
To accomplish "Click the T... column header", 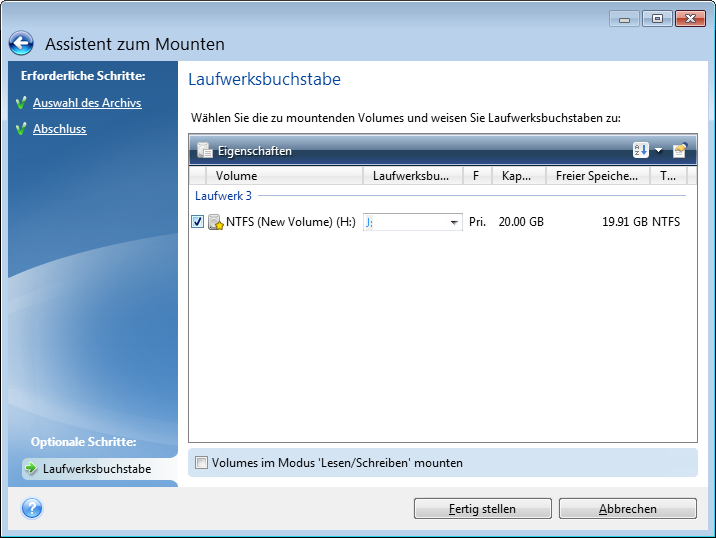I will click(669, 176).
